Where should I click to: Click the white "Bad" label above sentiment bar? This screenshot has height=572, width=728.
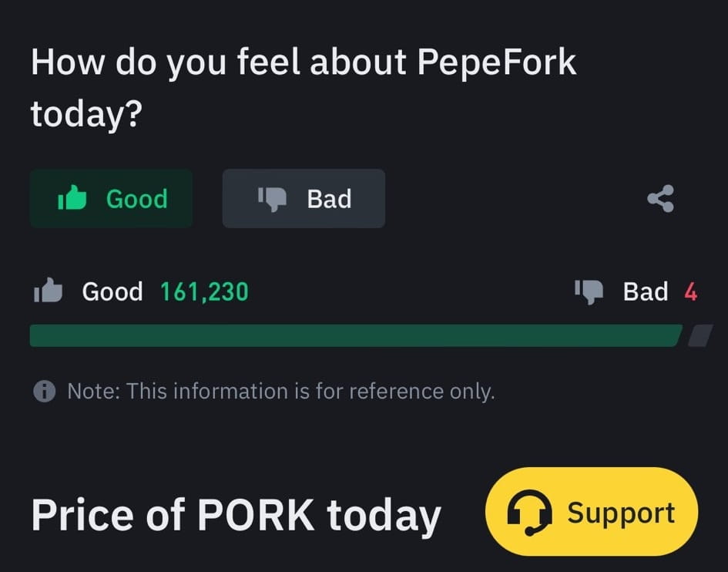click(646, 291)
